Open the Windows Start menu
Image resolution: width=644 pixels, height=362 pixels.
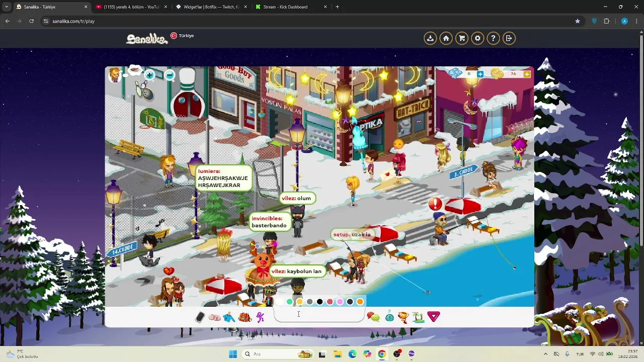pyautogui.click(x=232, y=354)
